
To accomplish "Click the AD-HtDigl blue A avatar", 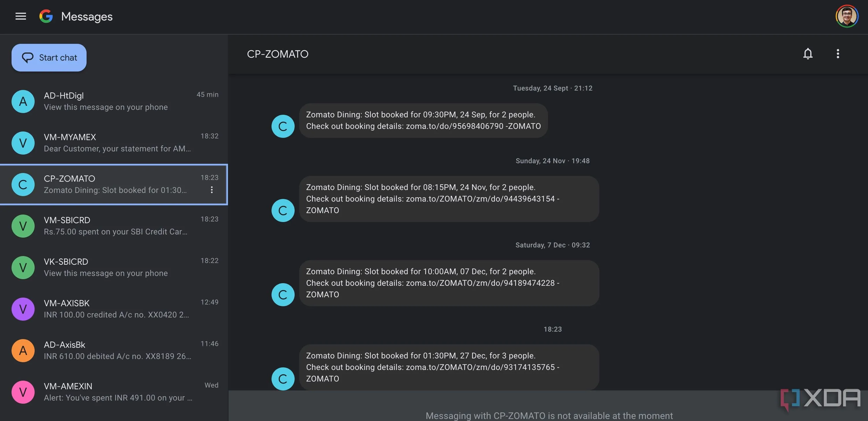I will 23,102.
